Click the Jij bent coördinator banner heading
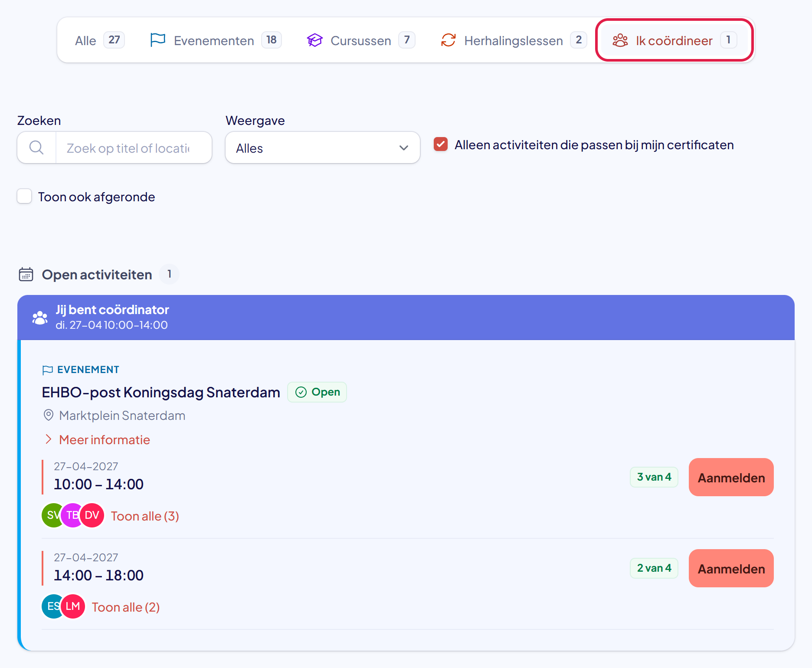 click(112, 310)
